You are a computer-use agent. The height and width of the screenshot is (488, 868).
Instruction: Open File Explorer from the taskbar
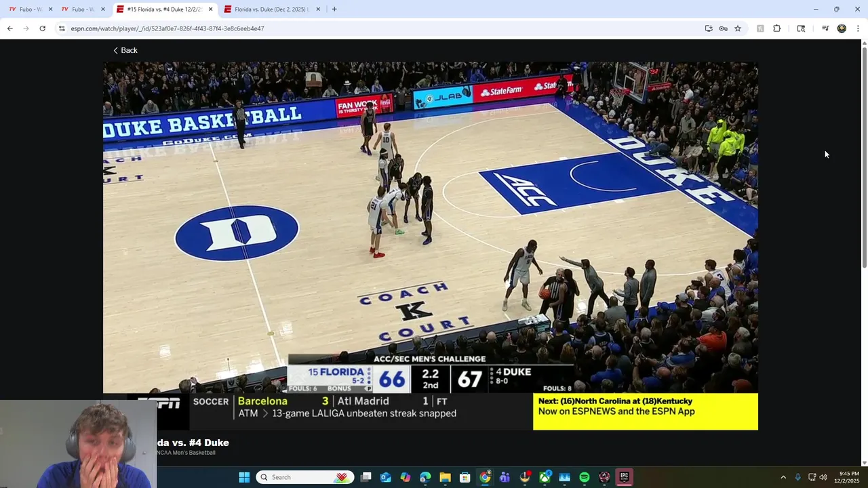tap(445, 477)
